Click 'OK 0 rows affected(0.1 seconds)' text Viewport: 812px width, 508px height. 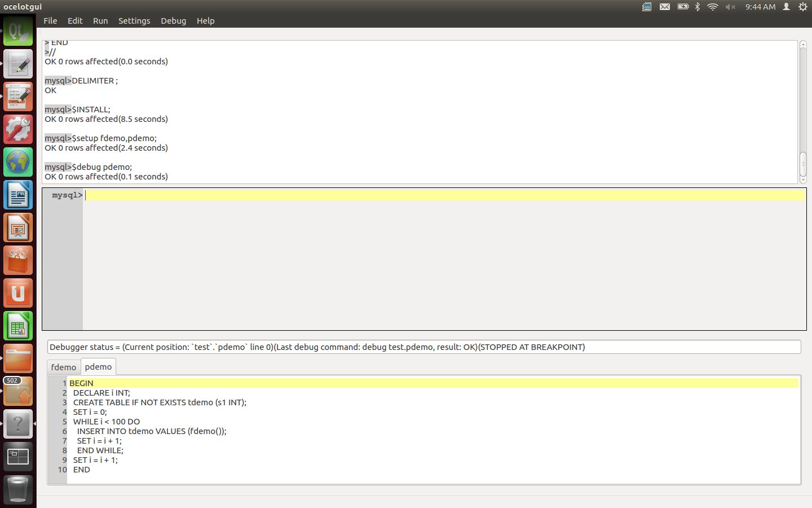click(x=106, y=177)
